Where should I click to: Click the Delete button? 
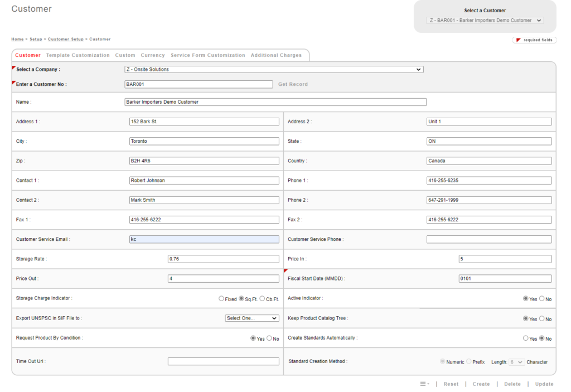pyautogui.click(x=512, y=384)
